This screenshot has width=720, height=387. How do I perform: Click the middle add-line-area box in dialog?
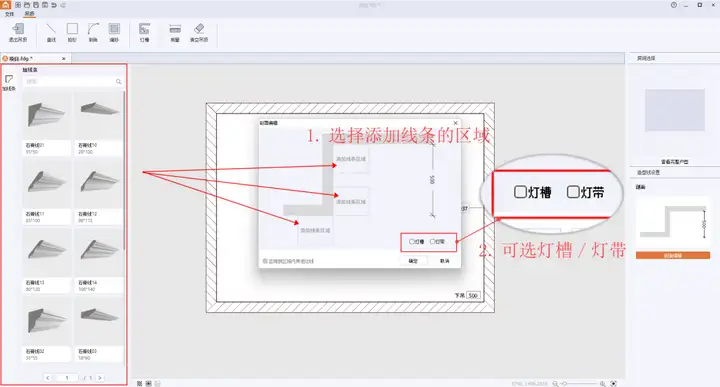tap(351, 202)
